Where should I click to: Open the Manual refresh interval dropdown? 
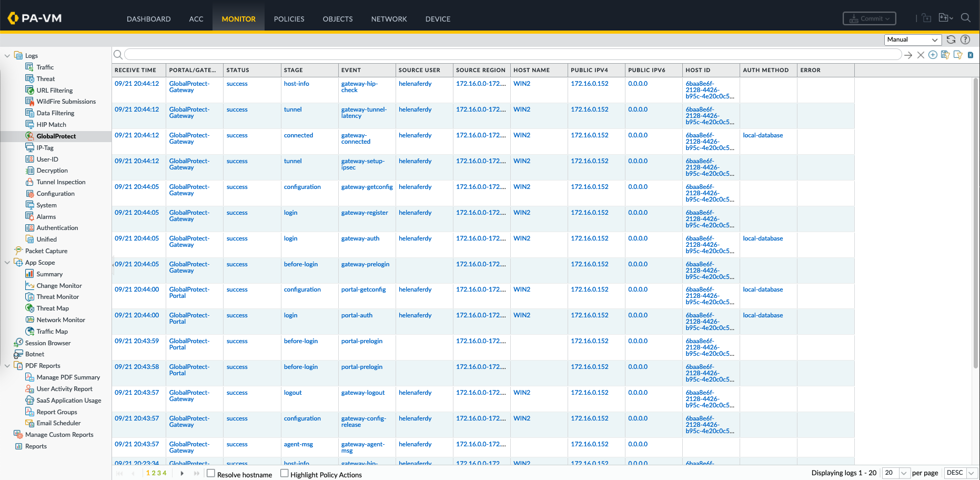click(913, 39)
